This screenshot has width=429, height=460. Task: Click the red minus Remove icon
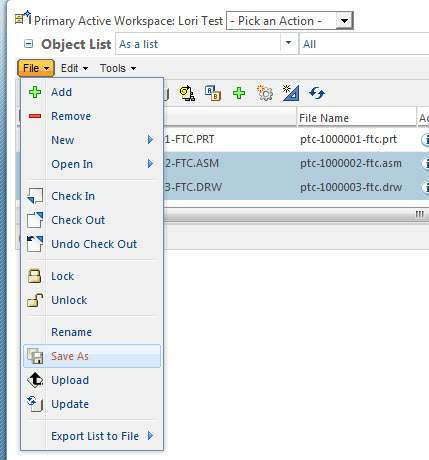point(35,116)
